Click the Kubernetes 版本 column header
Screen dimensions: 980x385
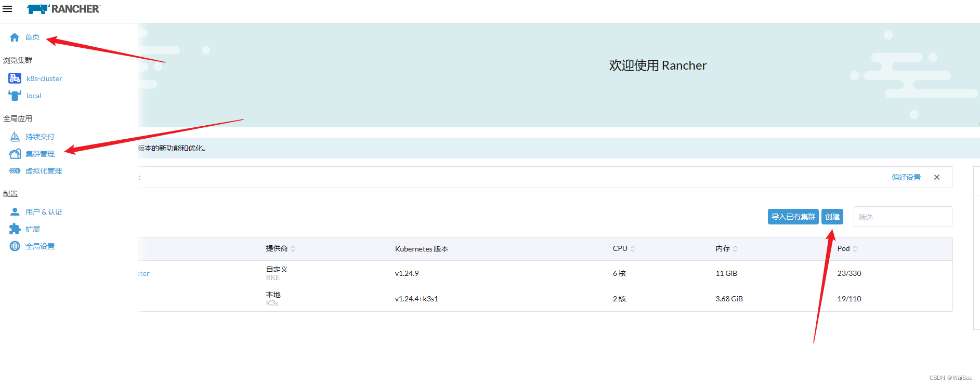click(422, 249)
